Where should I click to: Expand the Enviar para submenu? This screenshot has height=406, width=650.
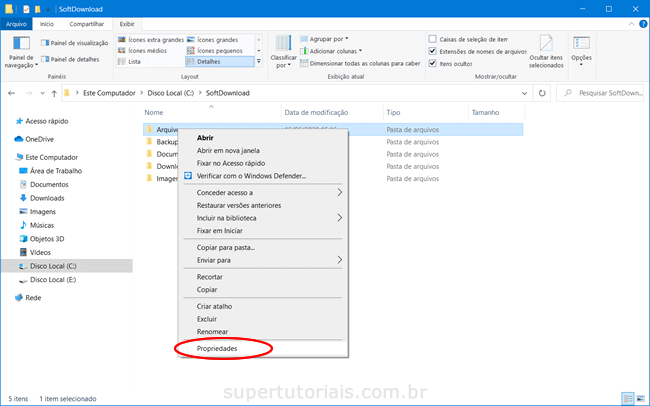click(x=260, y=260)
